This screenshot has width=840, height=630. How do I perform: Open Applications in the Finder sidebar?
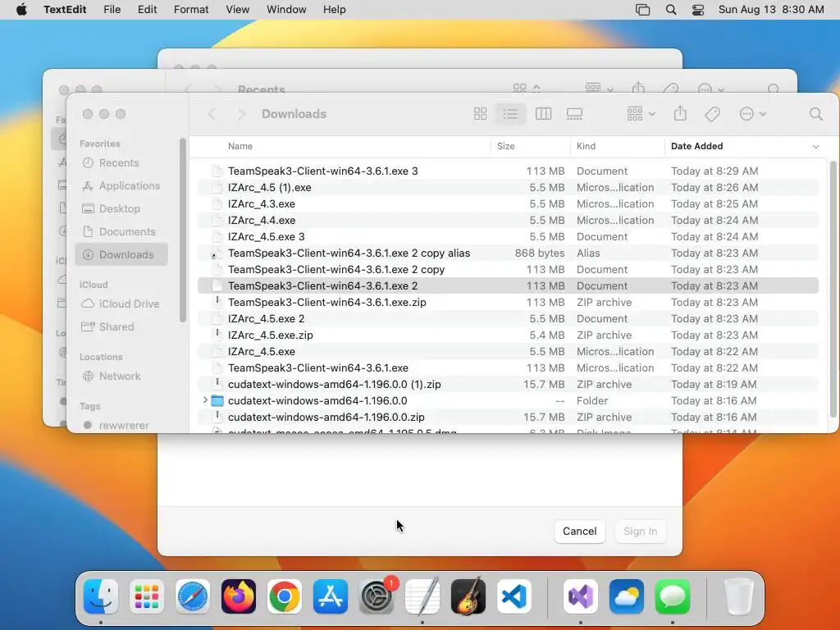click(121, 186)
